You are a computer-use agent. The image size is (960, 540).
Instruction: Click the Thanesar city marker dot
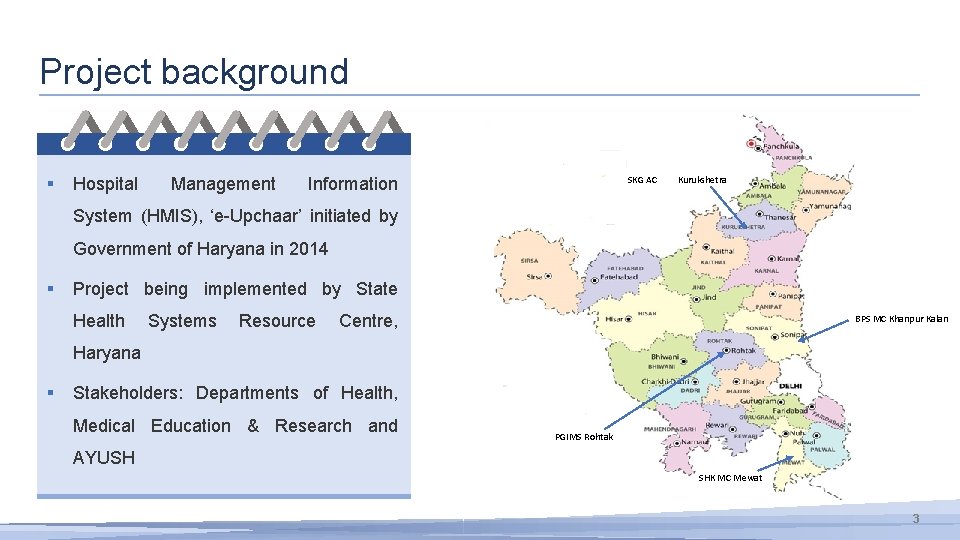[759, 214]
